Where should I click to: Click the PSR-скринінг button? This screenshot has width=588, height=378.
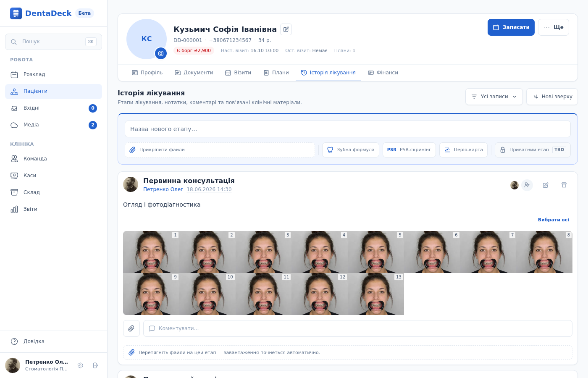click(x=409, y=150)
